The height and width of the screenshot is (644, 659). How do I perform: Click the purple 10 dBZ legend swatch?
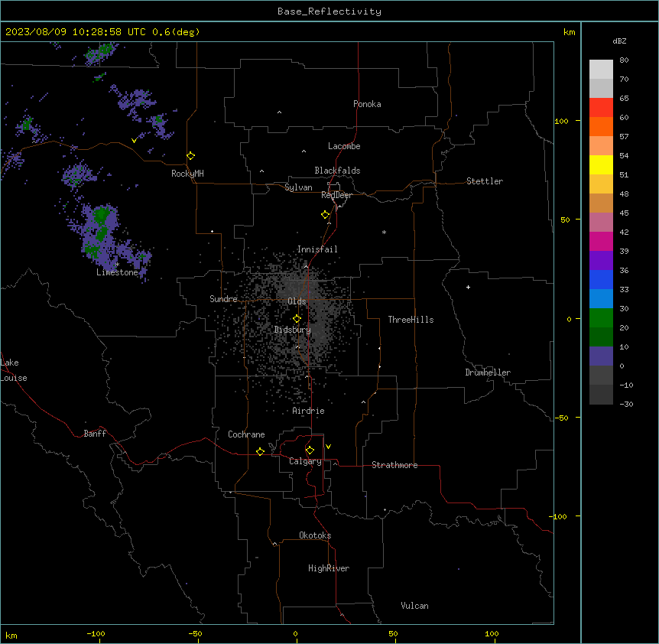click(x=601, y=356)
